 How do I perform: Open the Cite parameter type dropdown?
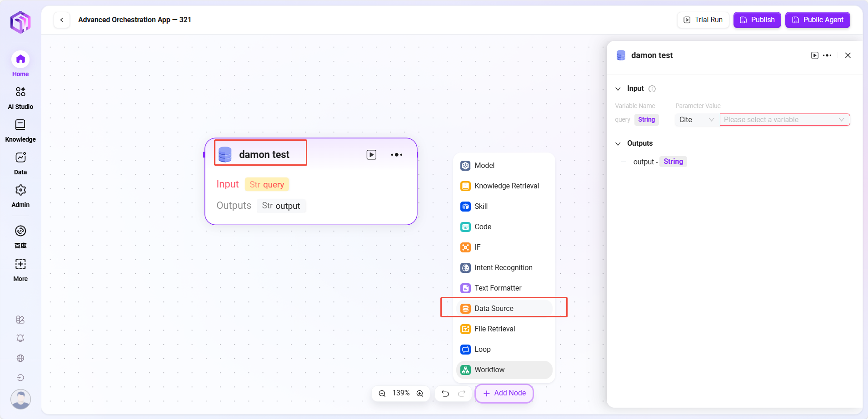(696, 120)
